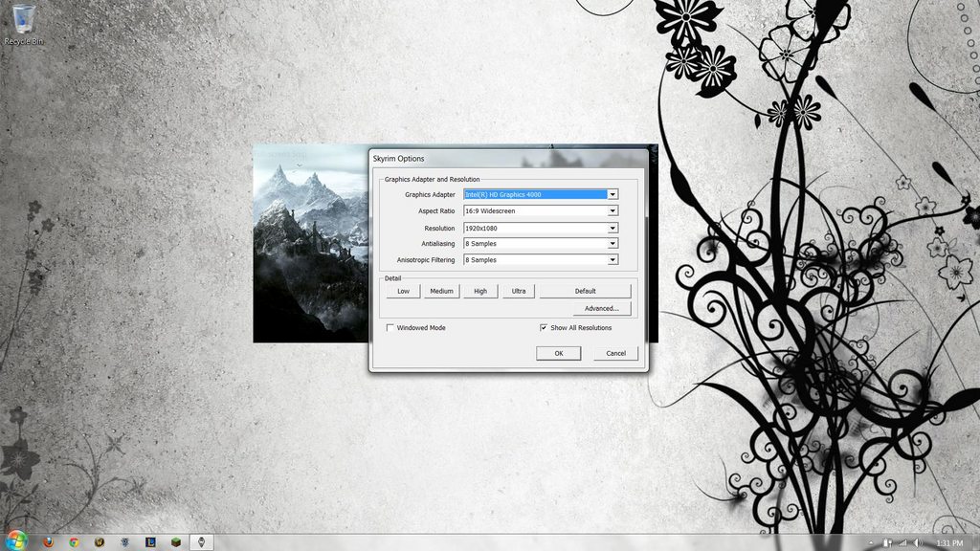Image resolution: width=980 pixels, height=551 pixels.
Task: Set detail to High
Action: click(x=480, y=291)
